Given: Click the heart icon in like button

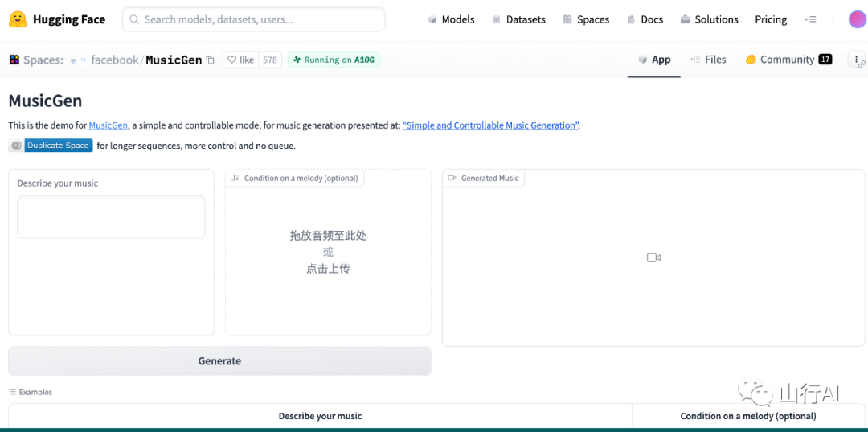Looking at the screenshot, I should tap(232, 60).
